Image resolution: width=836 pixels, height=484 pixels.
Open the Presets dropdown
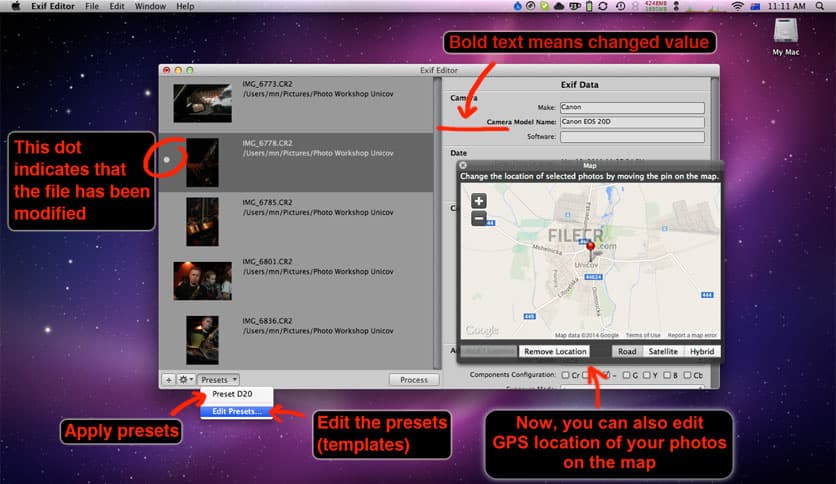[219, 380]
